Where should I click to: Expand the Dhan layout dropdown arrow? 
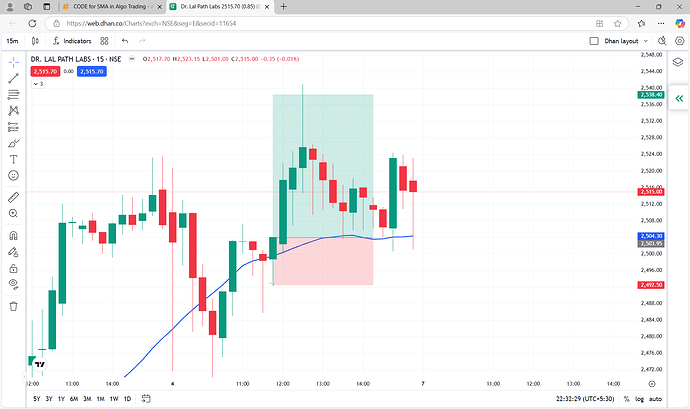646,41
